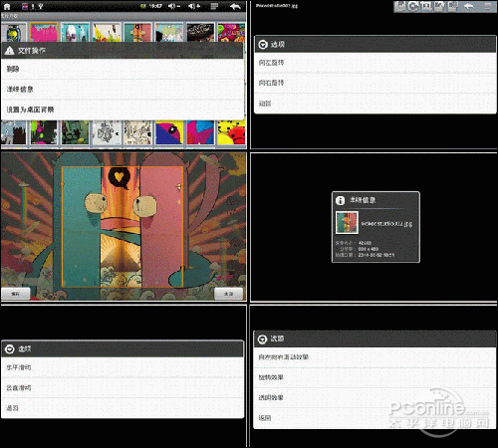This screenshot has height=448, width=498.
Task: Click the image preview in the 详细信息 dialog
Action: pos(347,223)
